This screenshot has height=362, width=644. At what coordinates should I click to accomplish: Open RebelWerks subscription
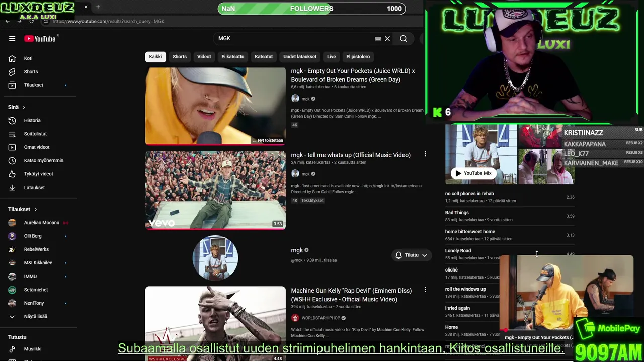coord(36,249)
